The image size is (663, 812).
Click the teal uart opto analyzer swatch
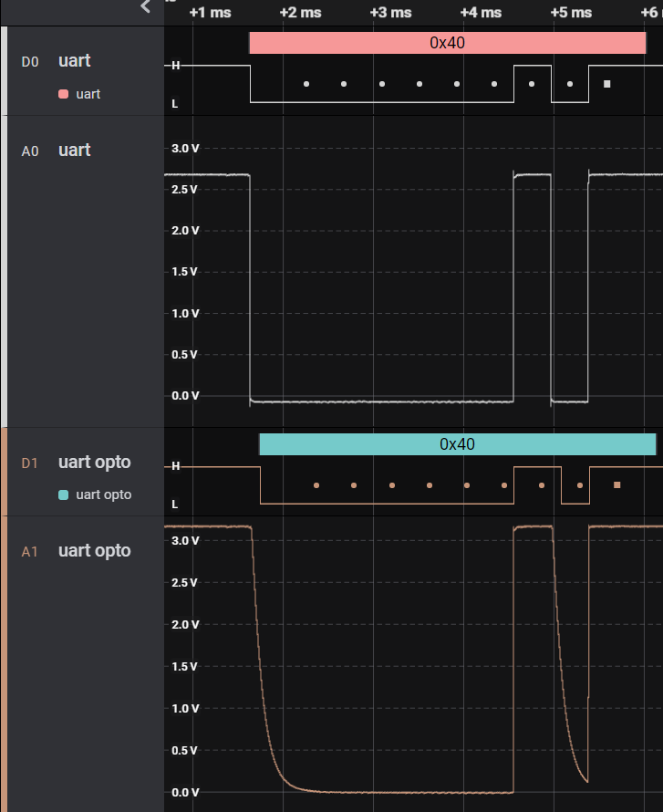click(64, 494)
